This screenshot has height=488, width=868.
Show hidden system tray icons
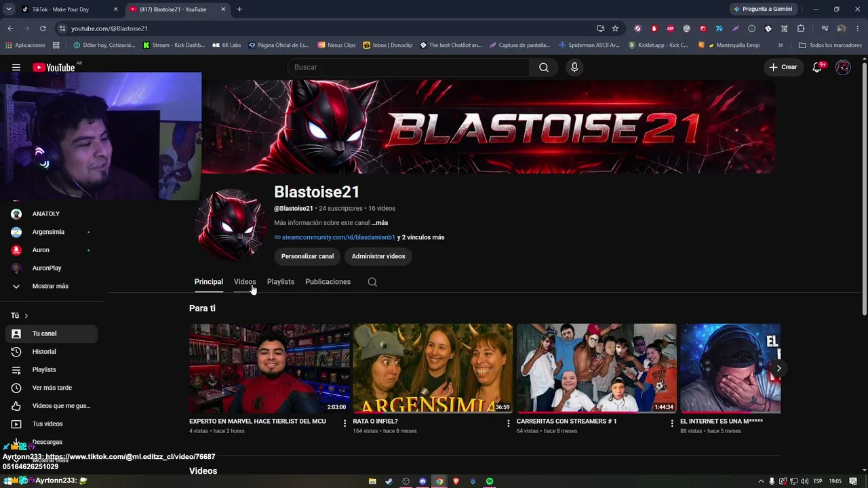(760, 481)
